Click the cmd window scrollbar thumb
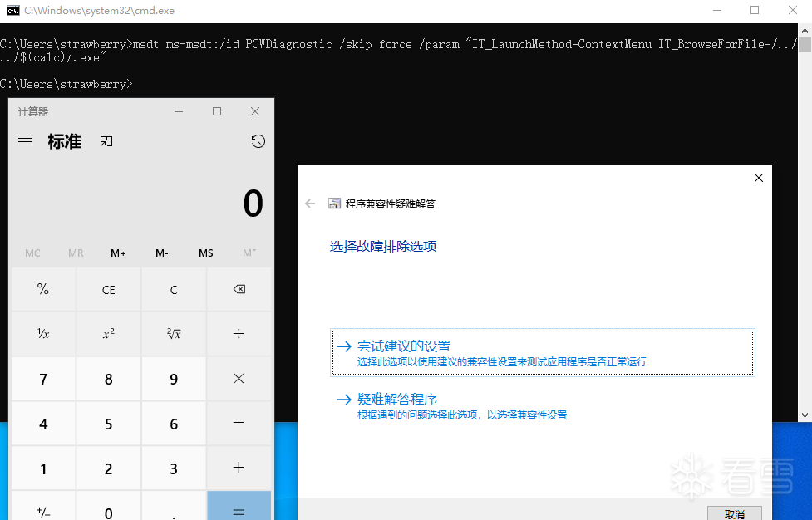 pos(805,44)
